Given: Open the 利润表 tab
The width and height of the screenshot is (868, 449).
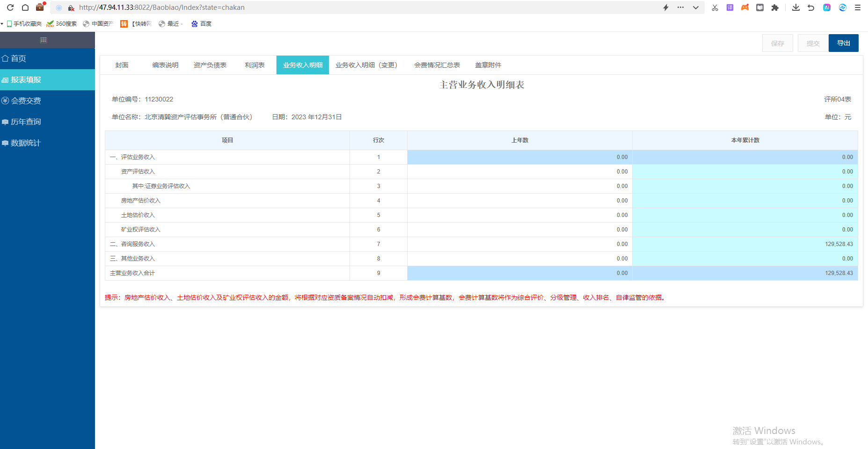Looking at the screenshot, I should [x=255, y=65].
